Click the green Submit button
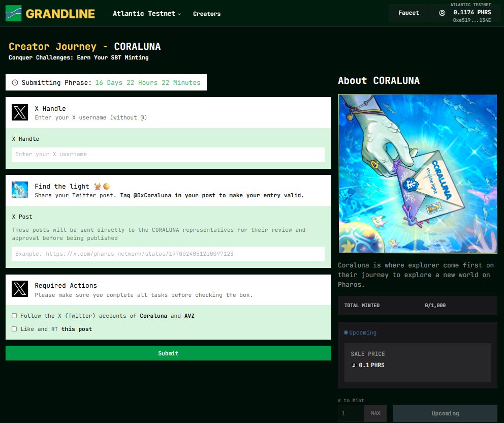Screen dimensions: 504x423 coord(168,353)
